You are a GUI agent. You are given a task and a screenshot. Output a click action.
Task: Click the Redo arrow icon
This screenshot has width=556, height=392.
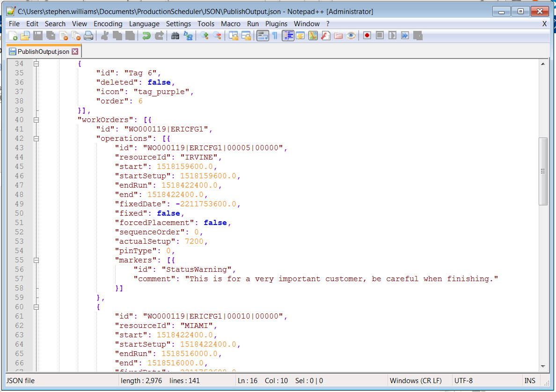(x=159, y=36)
